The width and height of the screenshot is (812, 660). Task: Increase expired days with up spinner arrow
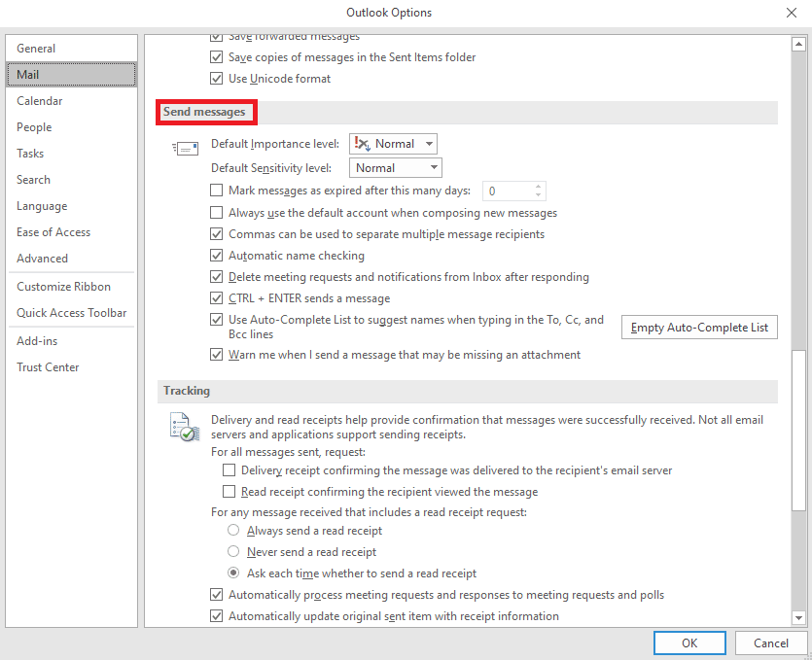tap(539, 187)
